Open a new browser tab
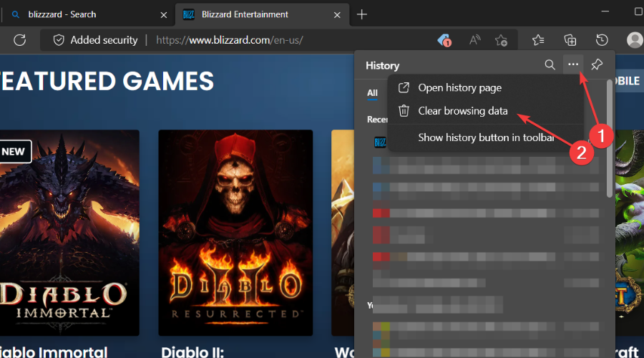The height and width of the screenshot is (358, 644). [362, 14]
